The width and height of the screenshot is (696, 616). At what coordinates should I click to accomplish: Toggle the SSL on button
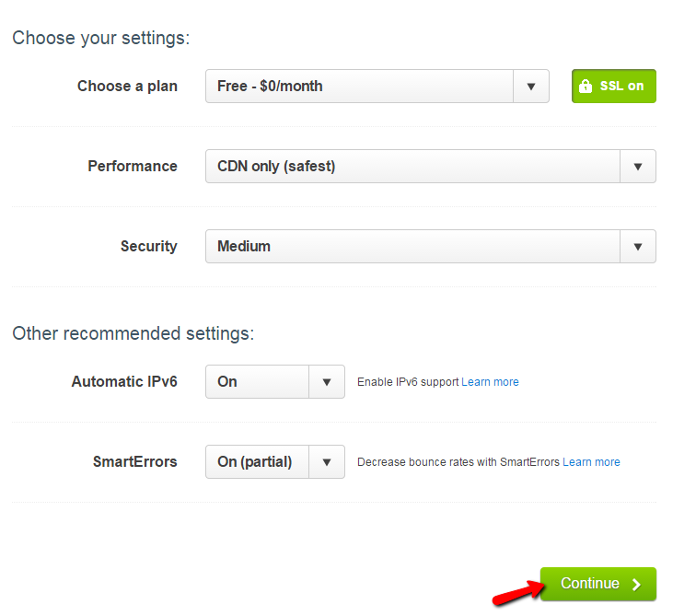[614, 87]
